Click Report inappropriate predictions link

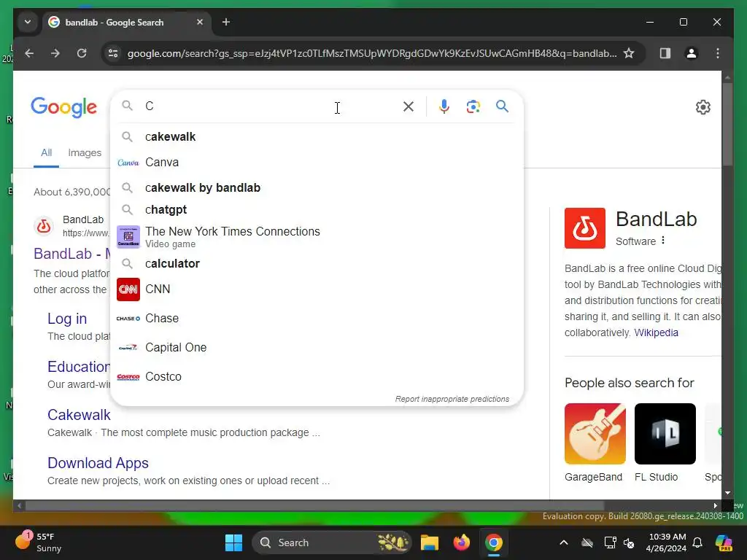click(452, 399)
